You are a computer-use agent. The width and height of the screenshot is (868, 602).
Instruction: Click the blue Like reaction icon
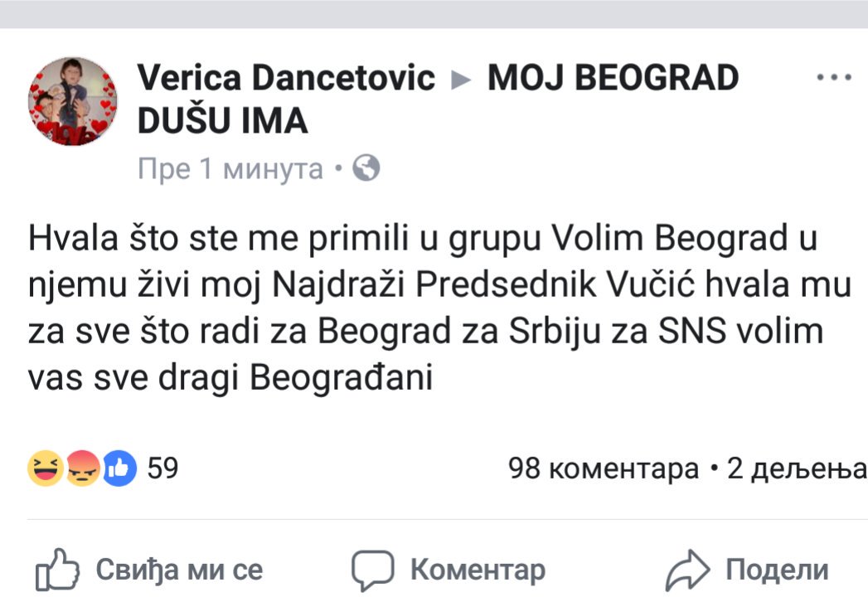[x=119, y=469]
